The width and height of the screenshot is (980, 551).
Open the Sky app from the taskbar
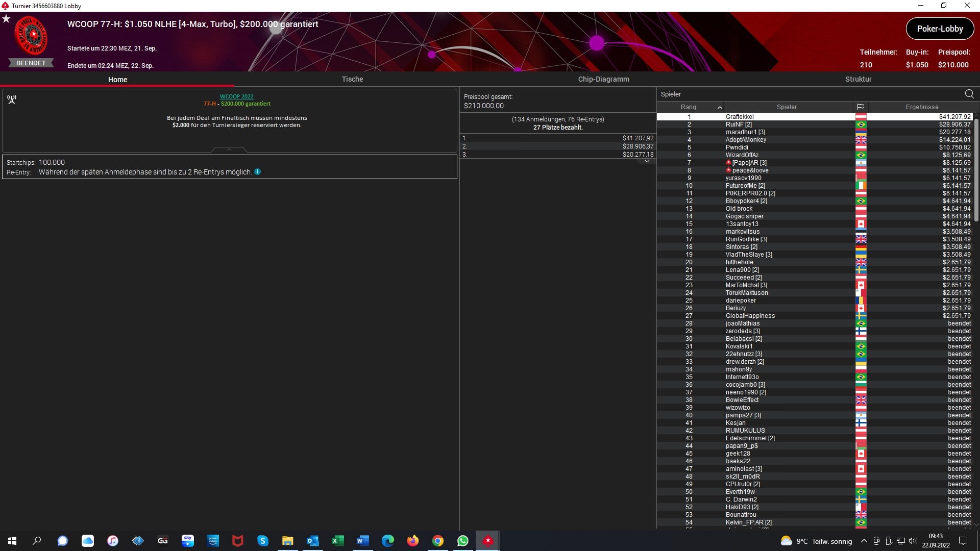[x=188, y=541]
